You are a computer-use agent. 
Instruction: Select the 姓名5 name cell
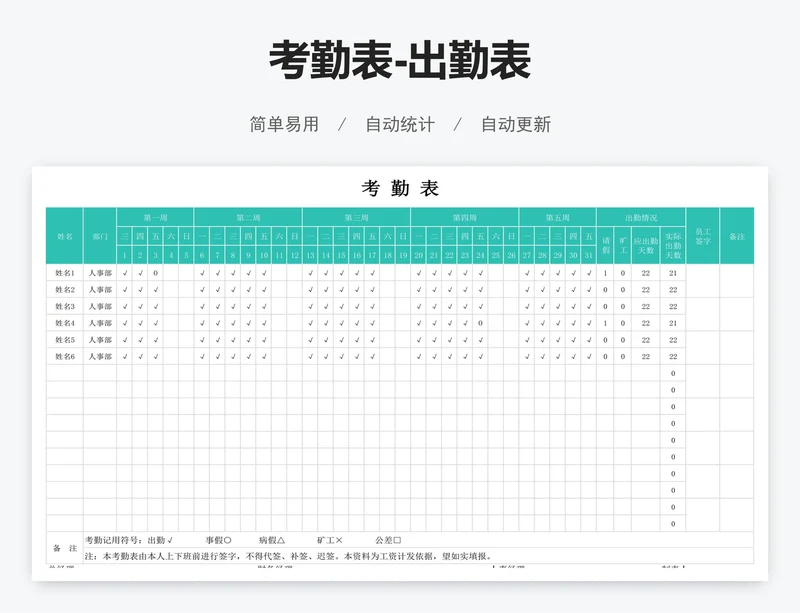pos(65,340)
